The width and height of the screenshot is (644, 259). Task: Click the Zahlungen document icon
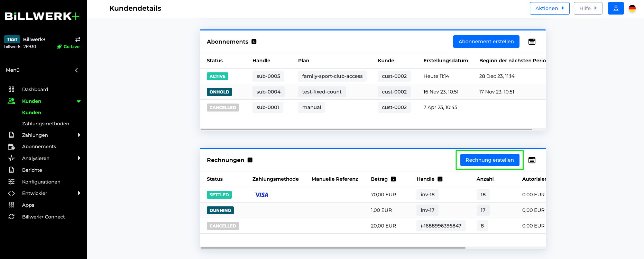pos(11,135)
